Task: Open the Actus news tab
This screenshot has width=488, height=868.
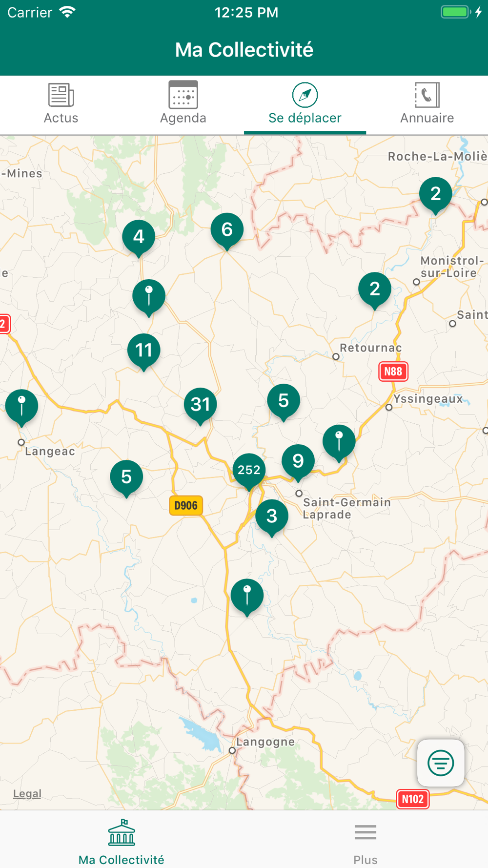Action: 61,104
